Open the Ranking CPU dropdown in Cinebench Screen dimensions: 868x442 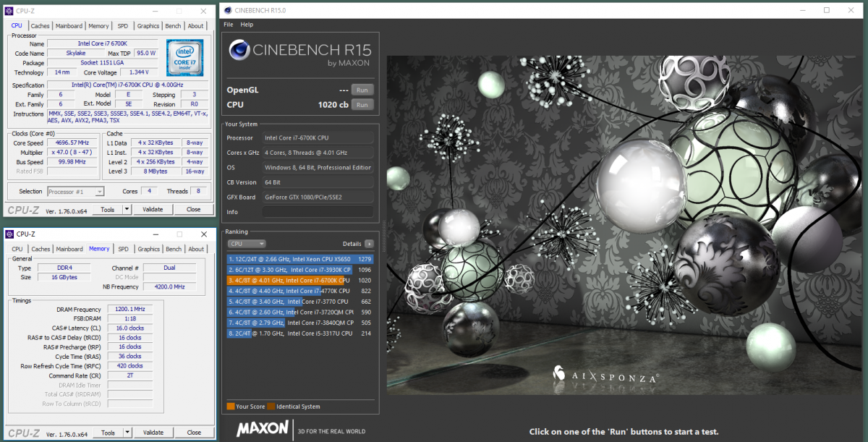[247, 244]
